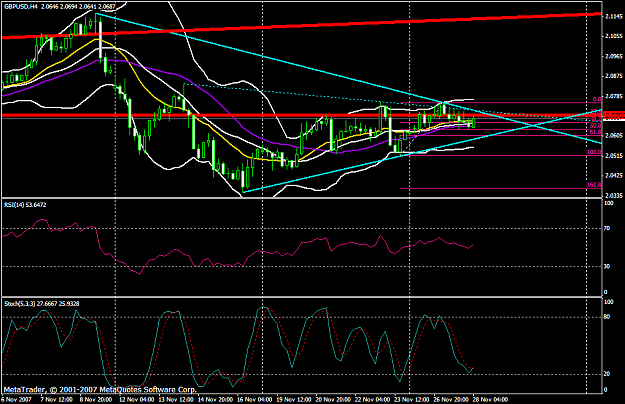Click the 16 Nov 04:00 time label
This screenshot has width=625, height=404.
(255, 400)
